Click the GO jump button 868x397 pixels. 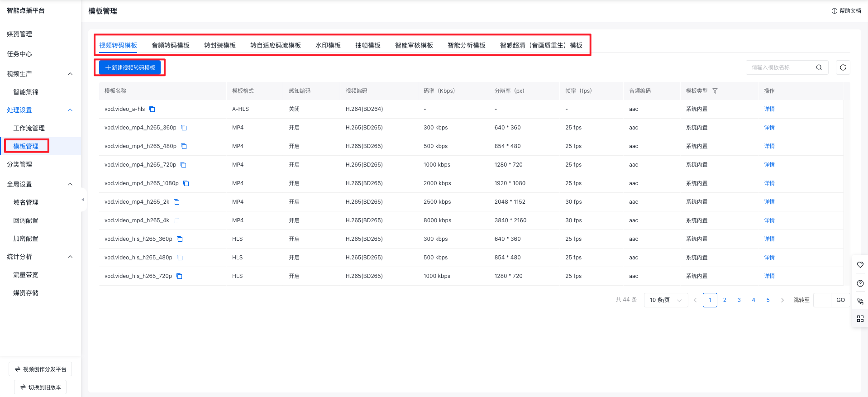click(x=840, y=300)
